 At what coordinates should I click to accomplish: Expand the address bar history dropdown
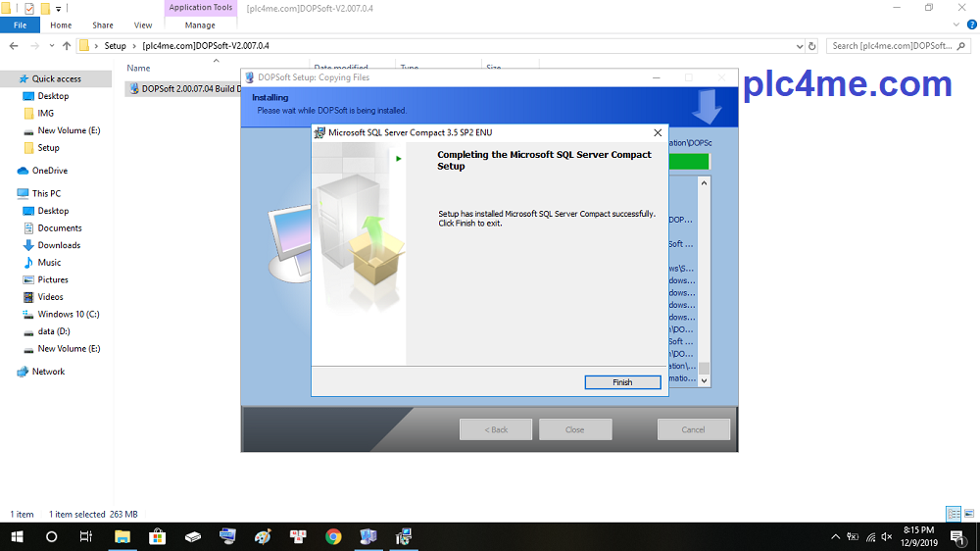click(797, 45)
